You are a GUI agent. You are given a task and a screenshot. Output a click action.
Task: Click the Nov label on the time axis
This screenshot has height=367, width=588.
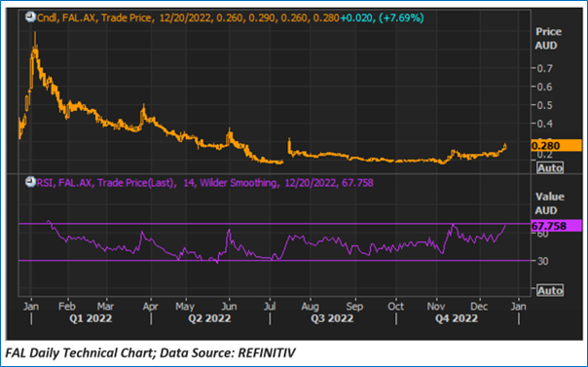(x=436, y=307)
